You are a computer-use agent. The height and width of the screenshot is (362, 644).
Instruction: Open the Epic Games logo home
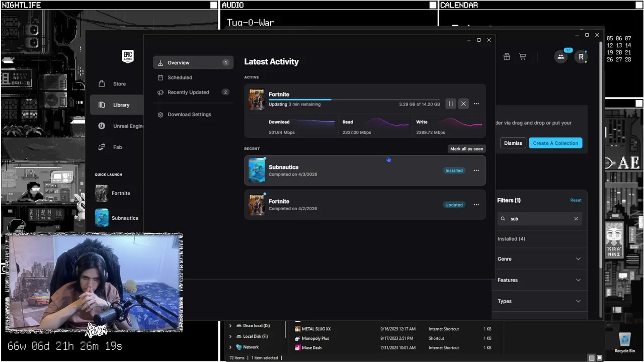(x=128, y=56)
